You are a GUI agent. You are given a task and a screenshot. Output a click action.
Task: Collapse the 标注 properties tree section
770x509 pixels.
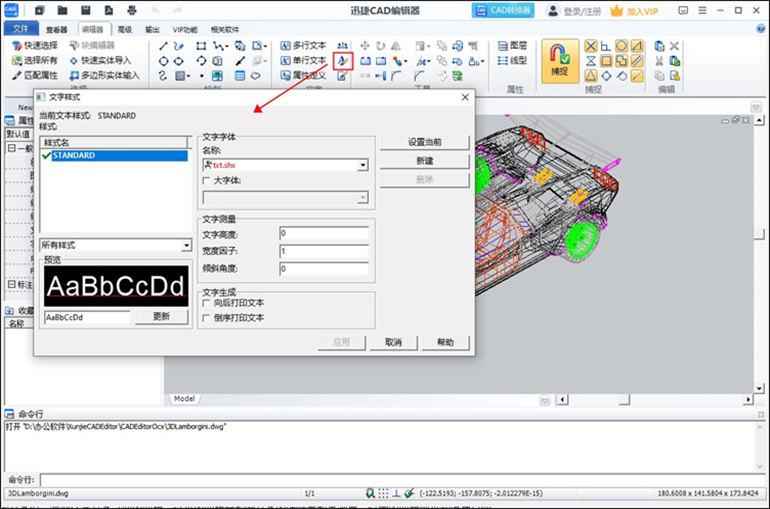coord(11,284)
